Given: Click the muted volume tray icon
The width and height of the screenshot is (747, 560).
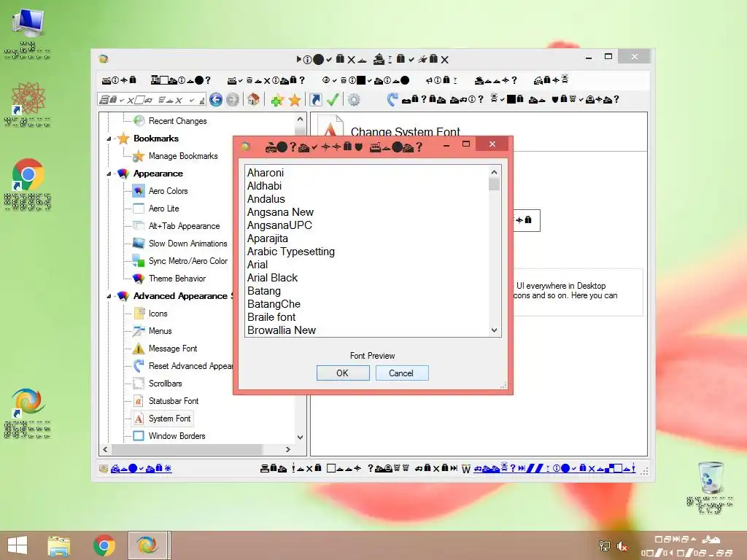Looking at the screenshot, I should pos(622,546).
